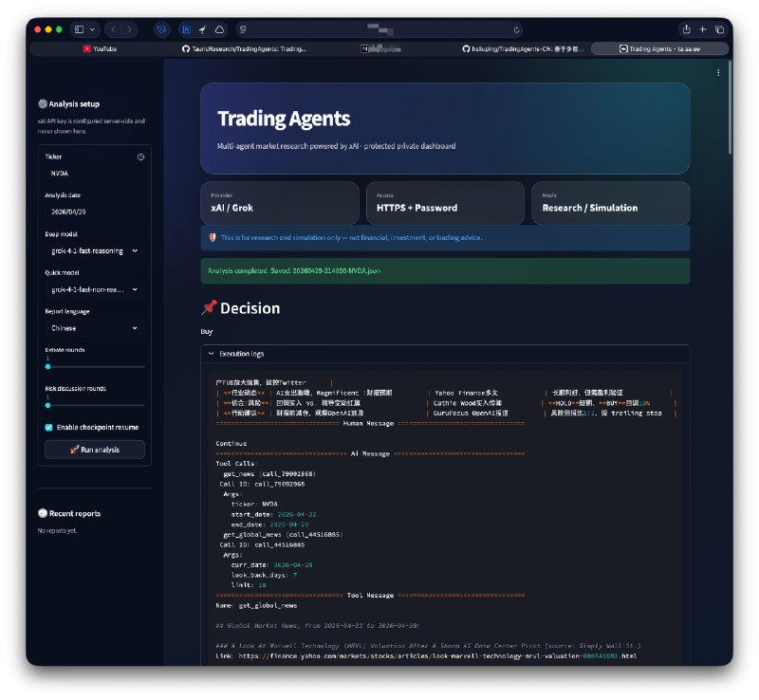
Task: Click the reload icon in the address bar
Action: point(517,29)
